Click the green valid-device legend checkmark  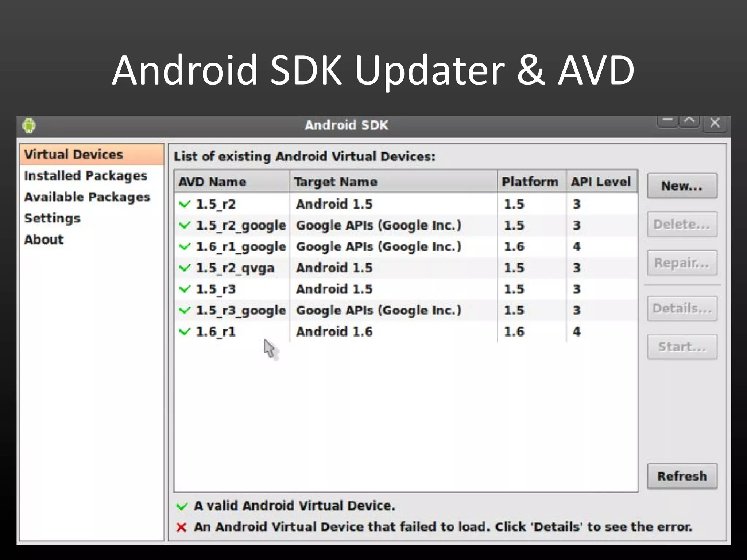coord(182,506)
